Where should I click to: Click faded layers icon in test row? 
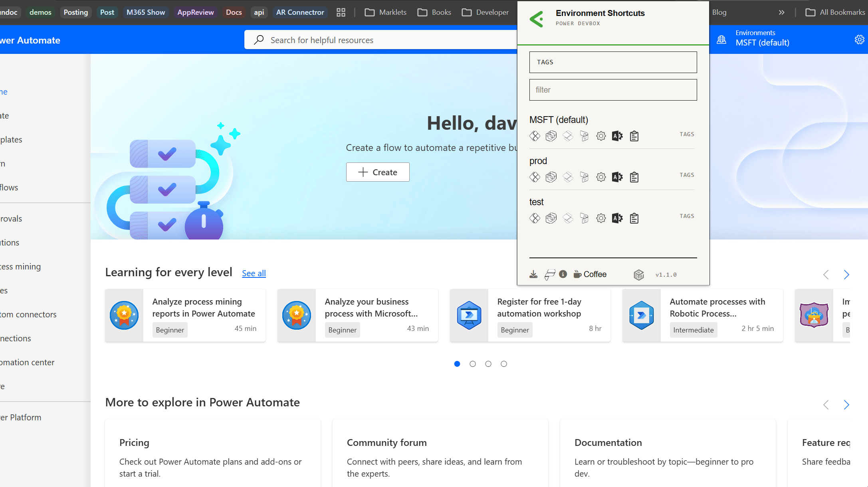click(568, 218)
